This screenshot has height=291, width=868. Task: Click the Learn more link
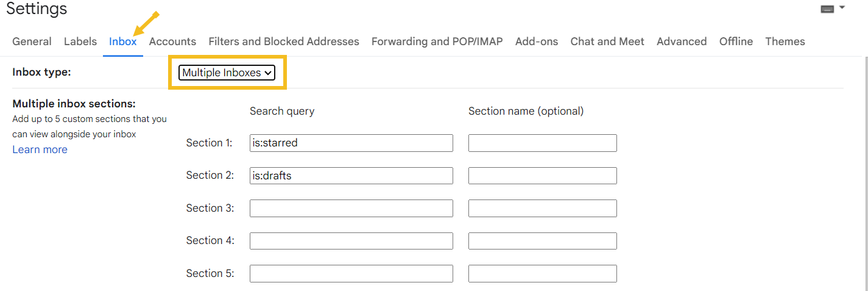pos(40,149)
